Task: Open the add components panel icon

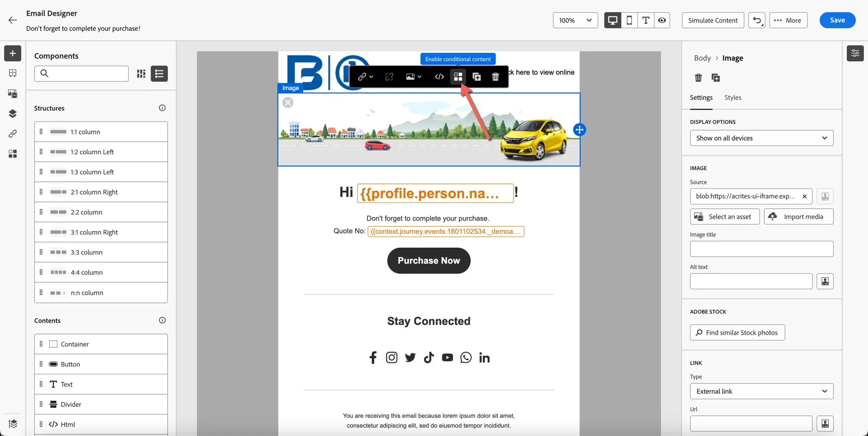Action: [x=13, y=53]
